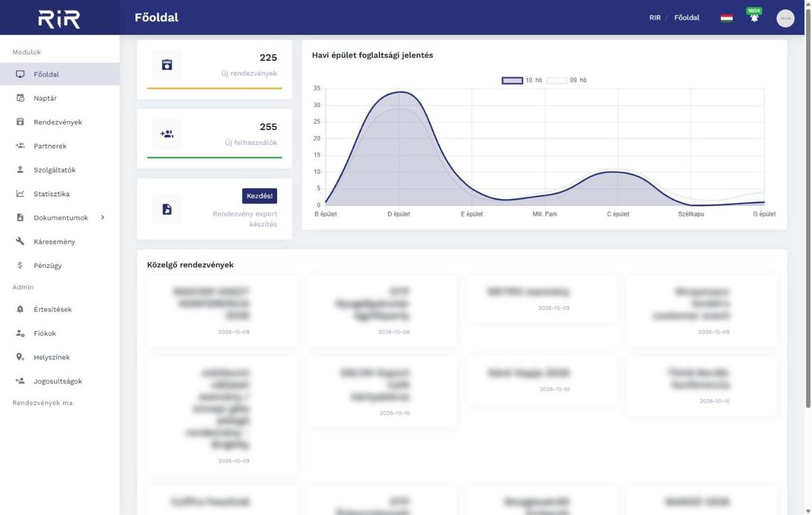Click the Új rendezvények card icon
The image size is (812, 515).
pos(167,65)
